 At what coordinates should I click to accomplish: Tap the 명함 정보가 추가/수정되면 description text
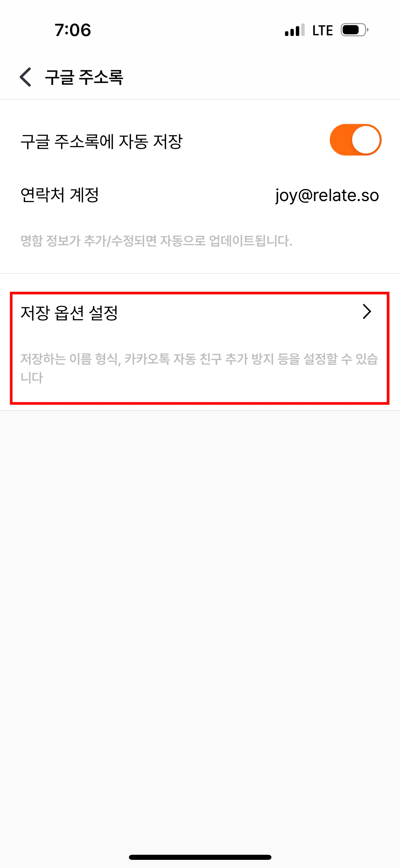[156, 241]
